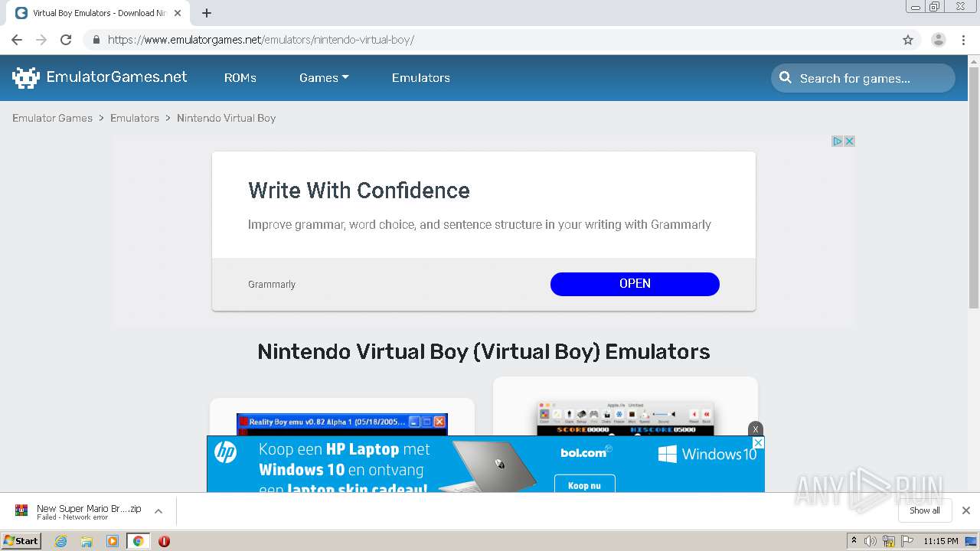Viewport: 980px width, 551px height.
Task: Click the Grammarly advertiser name
Action: [272, 285]
